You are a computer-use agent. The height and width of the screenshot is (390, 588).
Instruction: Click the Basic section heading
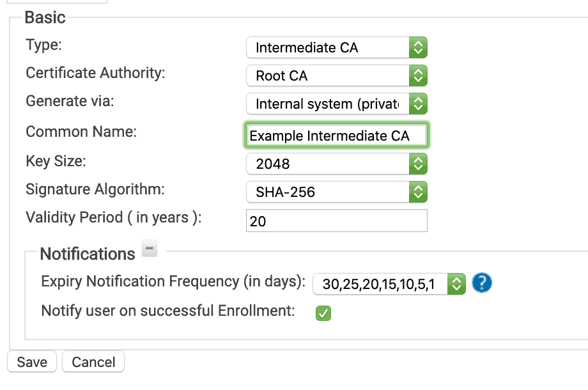point(45,17)
